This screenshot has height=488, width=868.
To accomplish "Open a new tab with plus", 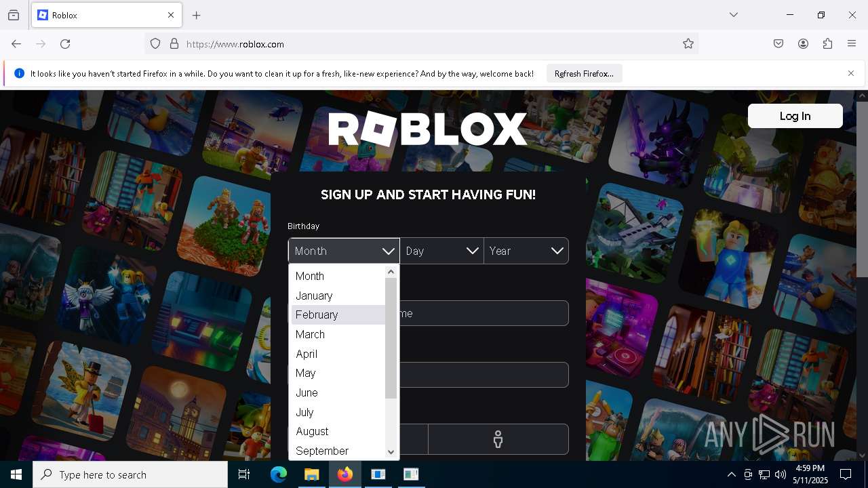I will pos(197,15).
